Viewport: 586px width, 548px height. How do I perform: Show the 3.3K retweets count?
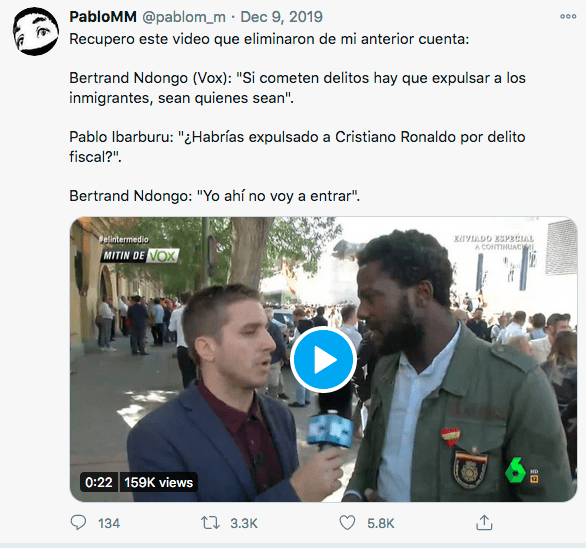pos(244,523)
